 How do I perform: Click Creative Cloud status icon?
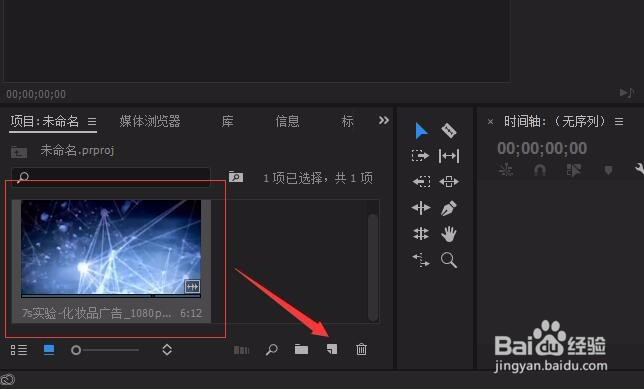(x=7, y=380)
